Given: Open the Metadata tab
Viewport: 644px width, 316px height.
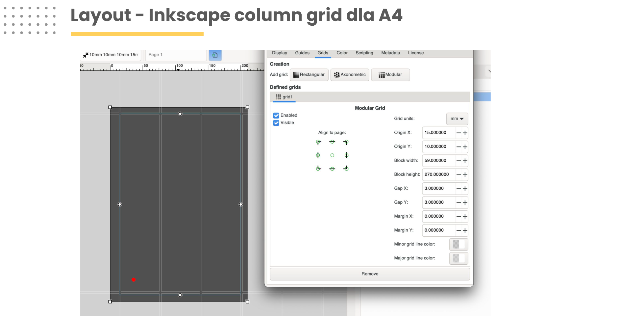Looking at the screenshot, I should coord(390,53).
